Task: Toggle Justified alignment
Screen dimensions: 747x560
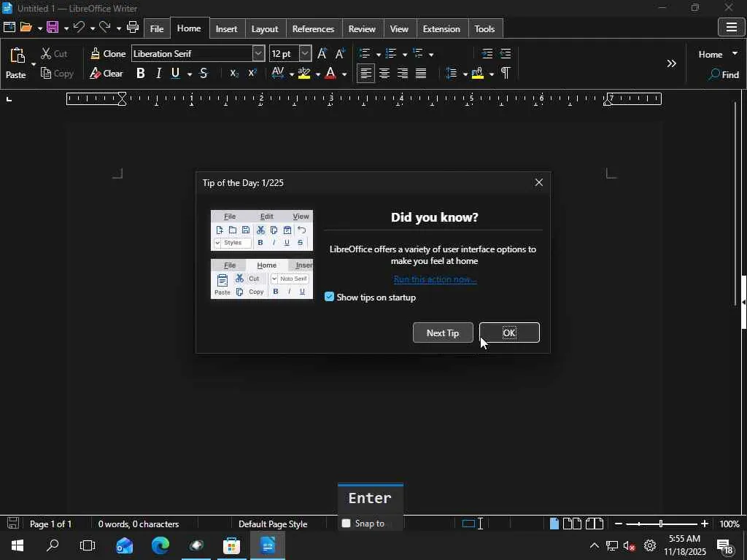Action: click(x=421, y=74)
